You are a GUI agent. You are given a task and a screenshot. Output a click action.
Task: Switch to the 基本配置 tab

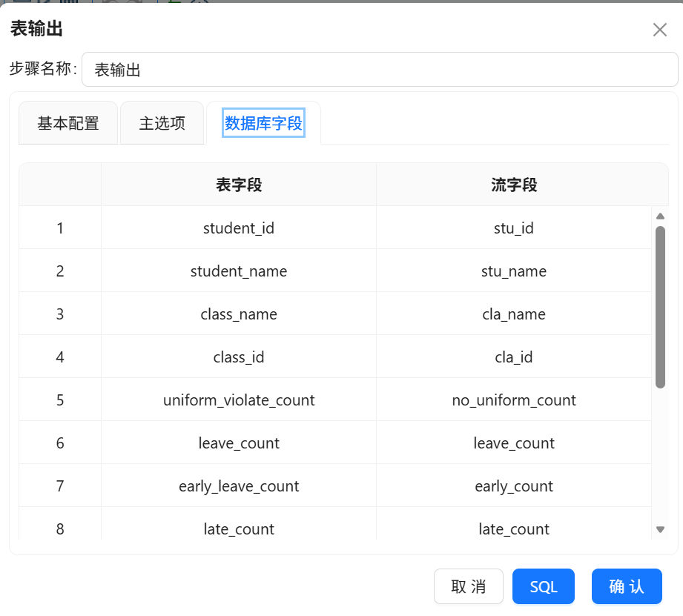[68, 123]
